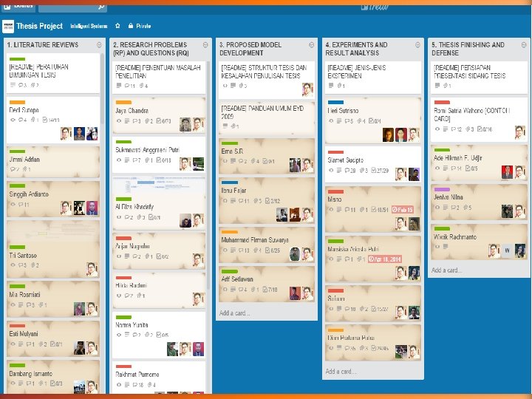Image resolution: width=532 pixels, height=399 pixels.
Task: Click the Feb 15 due date badge on Misno card
Action: (x=403, y=210)
